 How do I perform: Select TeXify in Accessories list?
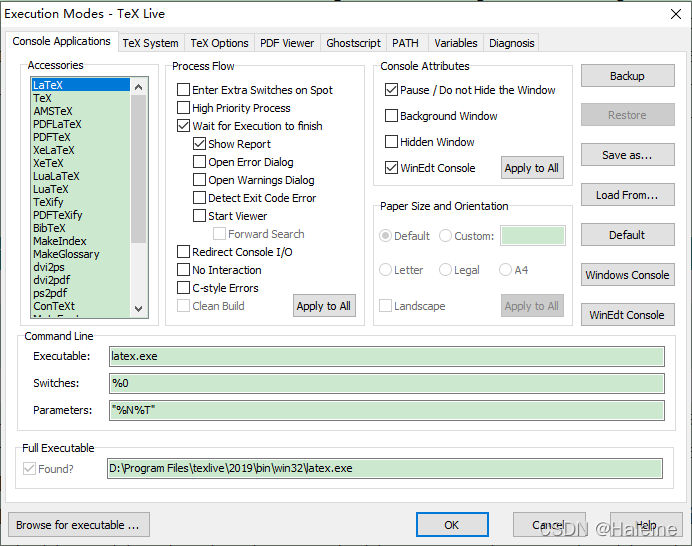point(81,202)
